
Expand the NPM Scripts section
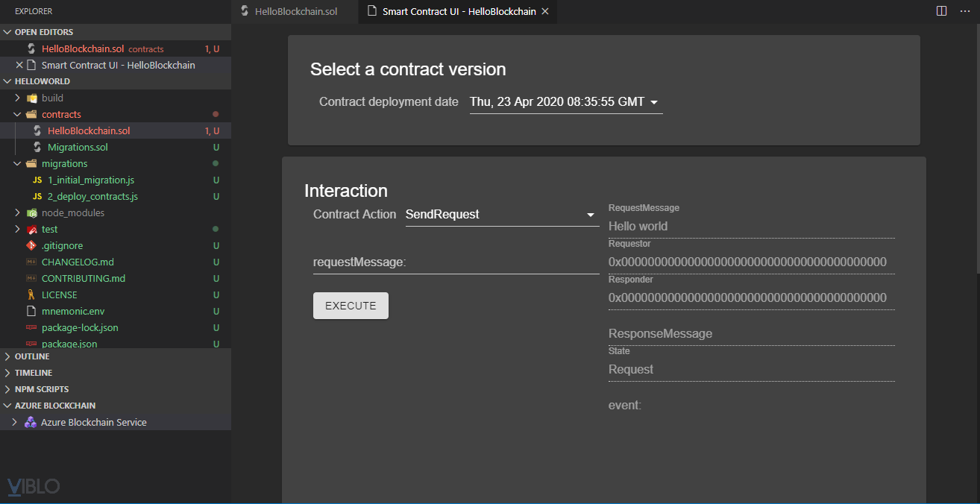click(41, 389)
